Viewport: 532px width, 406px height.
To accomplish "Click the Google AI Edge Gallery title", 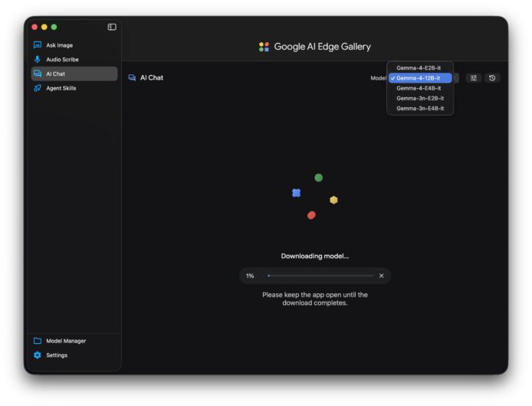I will [x=322, y=47].
